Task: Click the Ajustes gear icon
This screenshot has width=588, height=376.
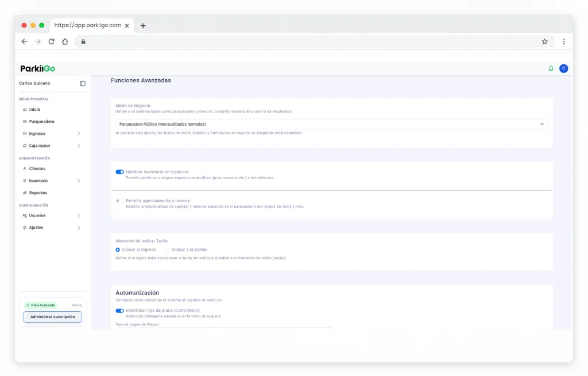Action: (x=25, y=227)
